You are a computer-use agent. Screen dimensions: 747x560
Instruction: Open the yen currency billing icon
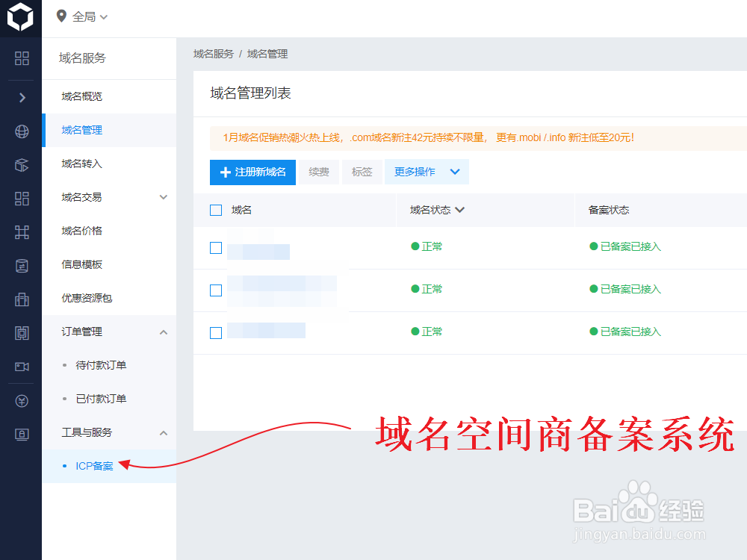(x=21, y=400)
